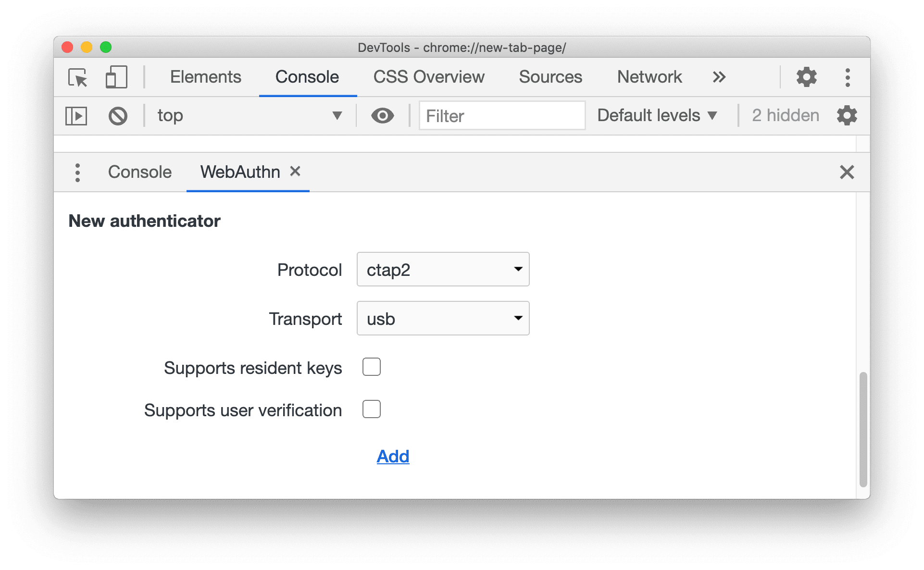Switch to the Console tab

(138, 173)
